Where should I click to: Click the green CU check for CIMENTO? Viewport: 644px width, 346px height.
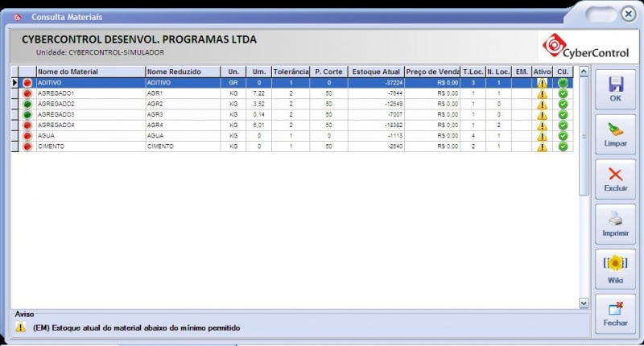(563, 146)
